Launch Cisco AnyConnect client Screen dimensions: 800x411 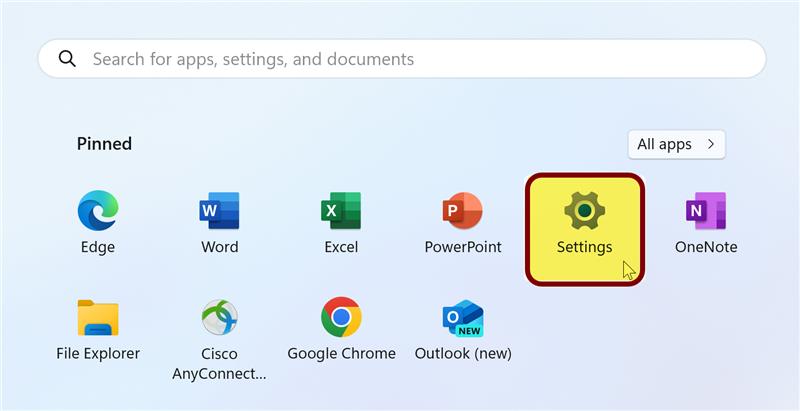(x=219, y=340)
